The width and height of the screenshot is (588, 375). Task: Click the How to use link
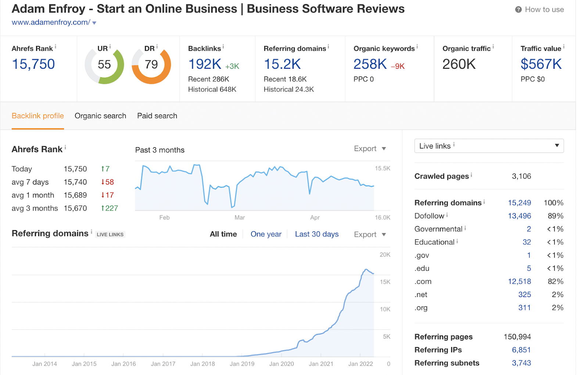pos(544,10)
